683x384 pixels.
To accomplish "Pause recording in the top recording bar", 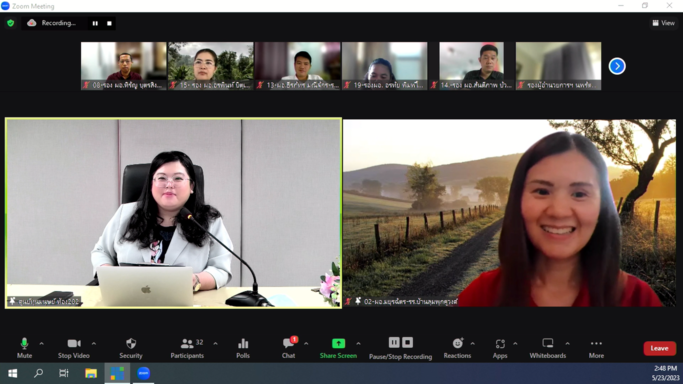I will [95, 23].
